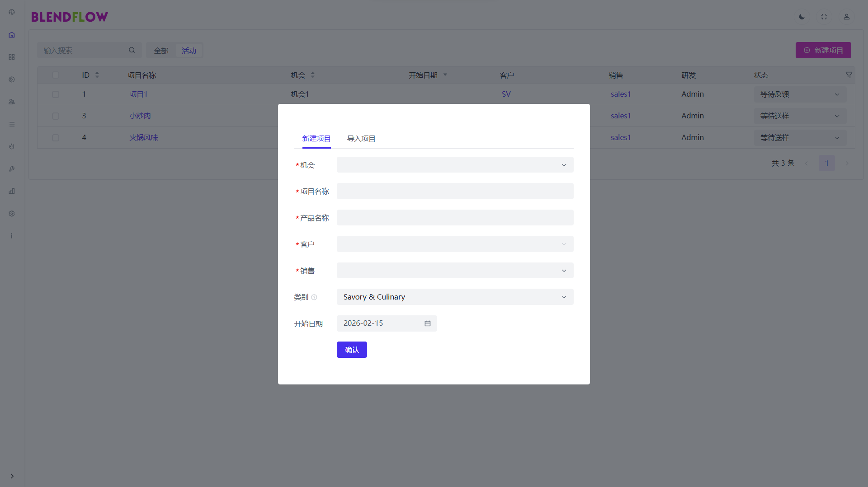Image resolution: width=868 pixels, height=487 pixels.
Task: Check the select-all checkbox in table header
Action: 56,75
